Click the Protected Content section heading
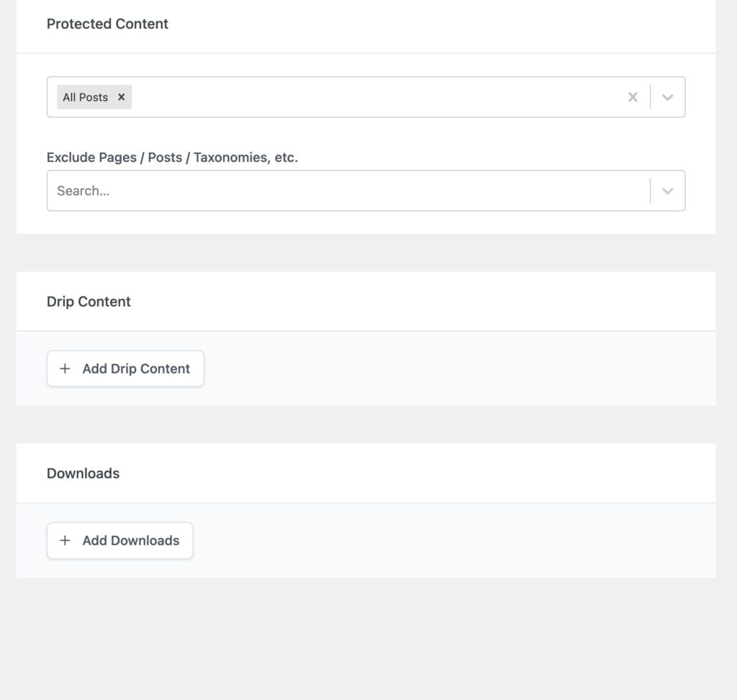 [108, 24]
